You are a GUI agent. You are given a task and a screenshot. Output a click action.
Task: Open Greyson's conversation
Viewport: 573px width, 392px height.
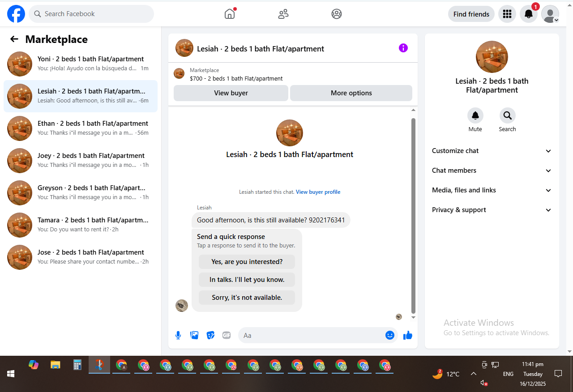(81, 193)
